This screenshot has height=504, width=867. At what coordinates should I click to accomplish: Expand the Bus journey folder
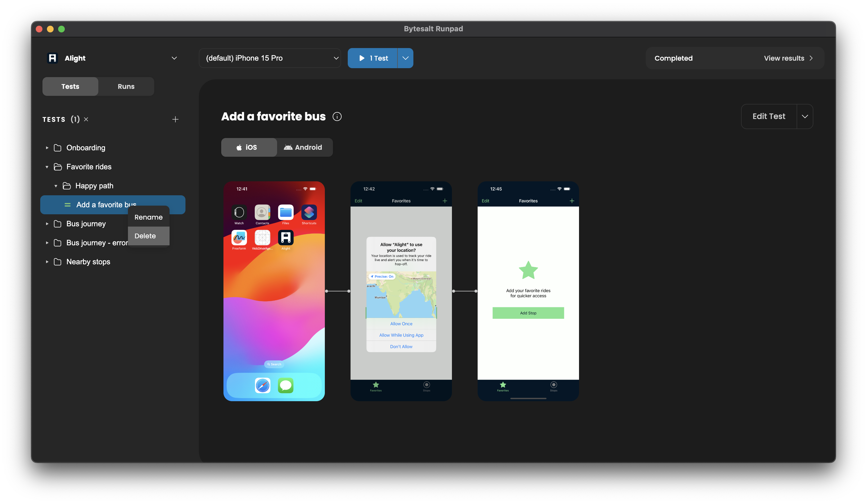tap(47, 223)
